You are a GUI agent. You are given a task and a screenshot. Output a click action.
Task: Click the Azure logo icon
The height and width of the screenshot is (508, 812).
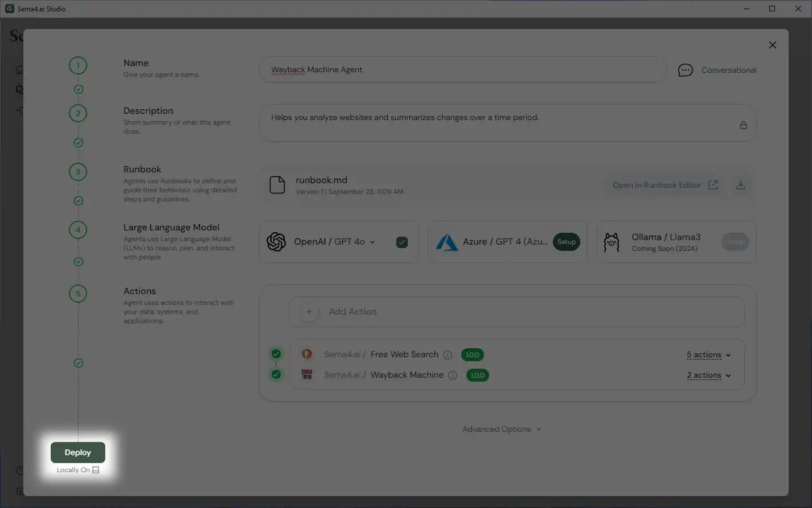pyautogui.click(x=448, y=241)
